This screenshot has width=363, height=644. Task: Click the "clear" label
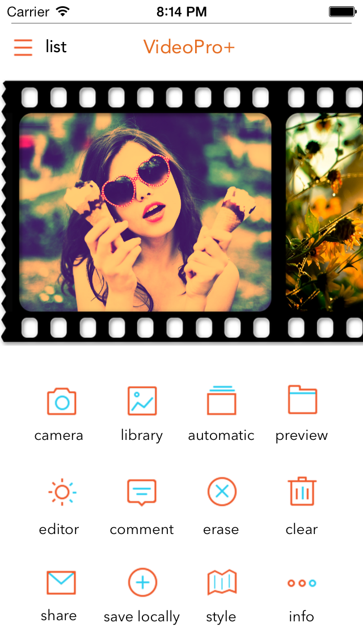pyautogui.click(x=302, y=529)
